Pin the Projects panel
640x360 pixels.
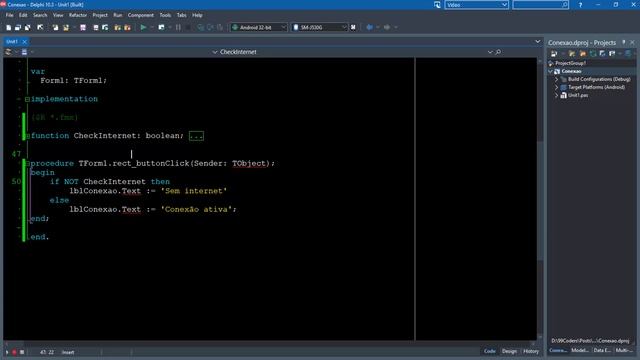pos(624,42)
